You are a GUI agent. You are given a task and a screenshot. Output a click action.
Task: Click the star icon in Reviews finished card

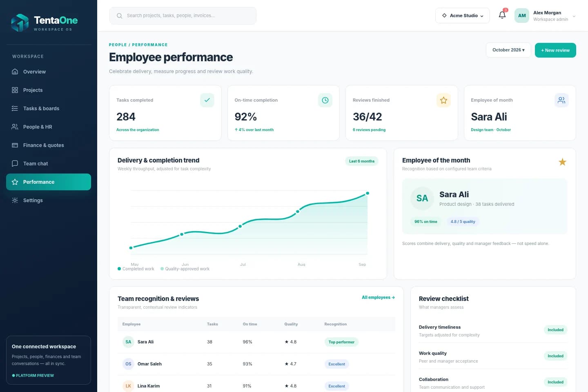tap(443, 100)
